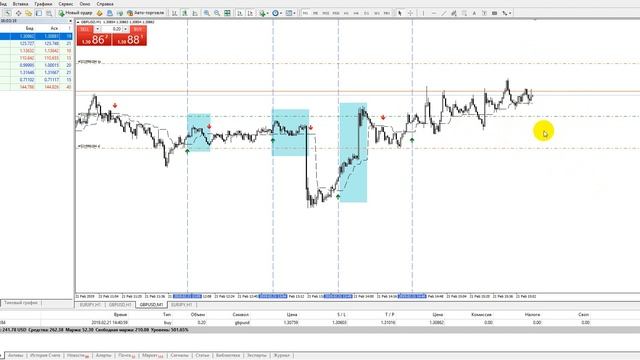The width and height of the screenshot is (640, 360).
Task: Open the Navigator folder icon
Action: [28, 13]
